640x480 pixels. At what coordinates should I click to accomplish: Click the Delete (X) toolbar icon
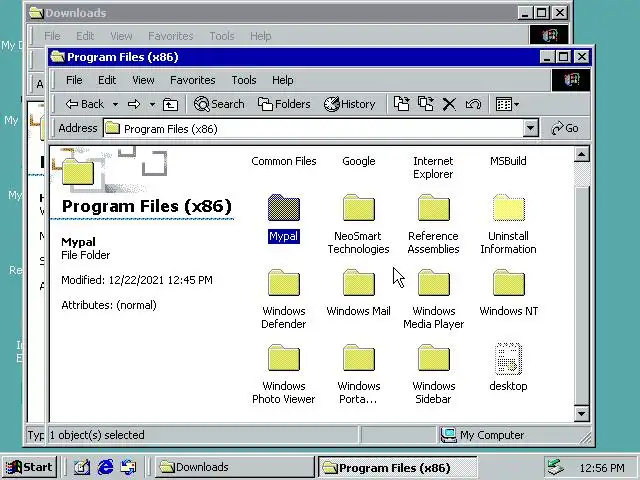[x=449, y=104]
